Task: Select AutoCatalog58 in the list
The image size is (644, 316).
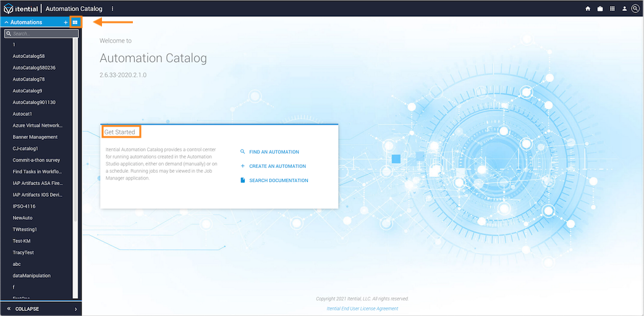Action: (29, 56)
